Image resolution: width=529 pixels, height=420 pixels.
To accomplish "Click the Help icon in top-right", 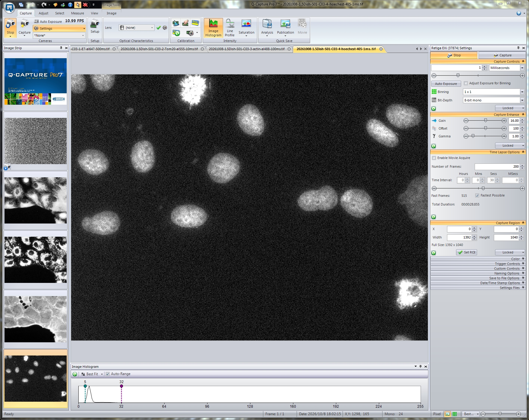I will pyautogui.click(x=519, y=13).
